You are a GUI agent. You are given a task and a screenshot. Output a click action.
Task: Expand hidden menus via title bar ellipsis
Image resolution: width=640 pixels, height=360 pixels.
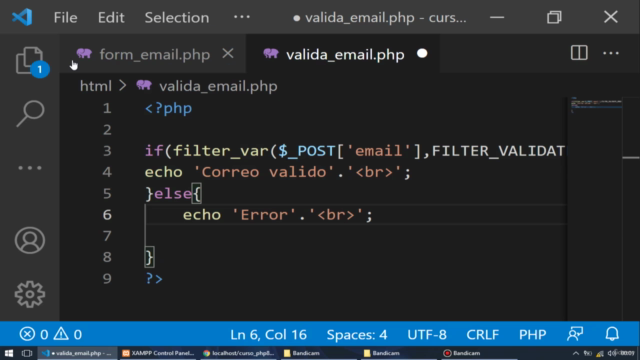242,17
